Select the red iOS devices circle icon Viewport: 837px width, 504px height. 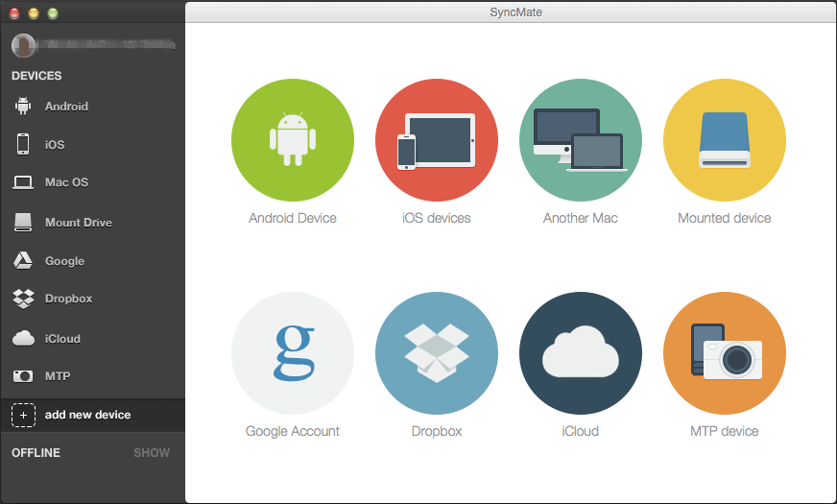point(437,140)
